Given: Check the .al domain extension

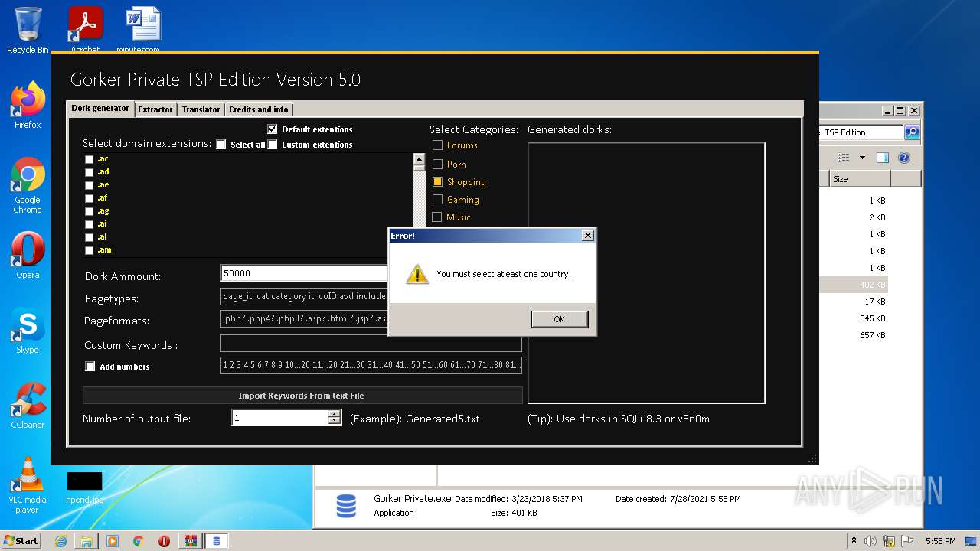Looking at the screenshot, I should click(x=90, y=237).
